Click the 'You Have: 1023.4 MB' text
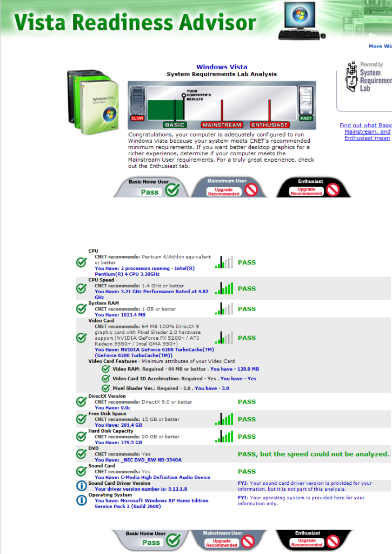The width and height of the screenshot is (392, 554). click(120, 315)
